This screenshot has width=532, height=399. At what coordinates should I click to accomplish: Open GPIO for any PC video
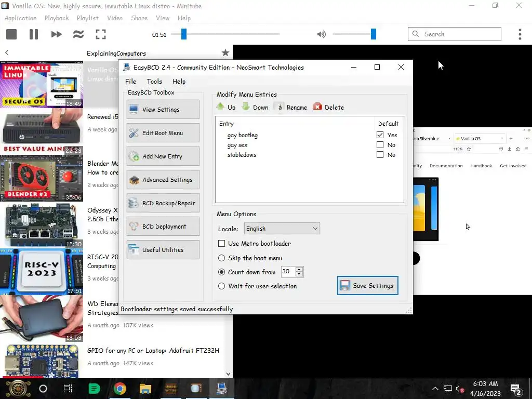pos(153,351)
